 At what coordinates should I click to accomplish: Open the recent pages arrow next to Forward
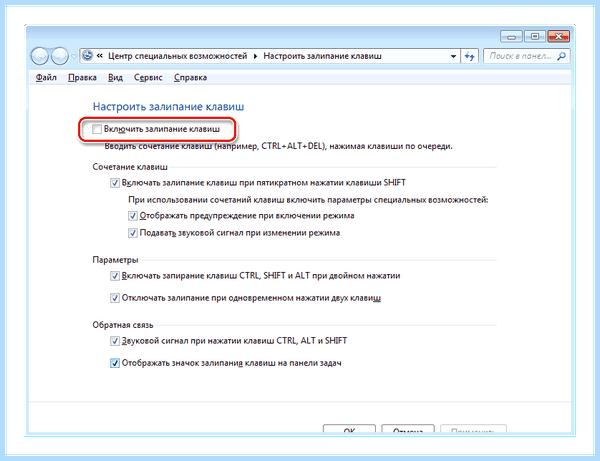pyautogui.click(x=74, y=57)
